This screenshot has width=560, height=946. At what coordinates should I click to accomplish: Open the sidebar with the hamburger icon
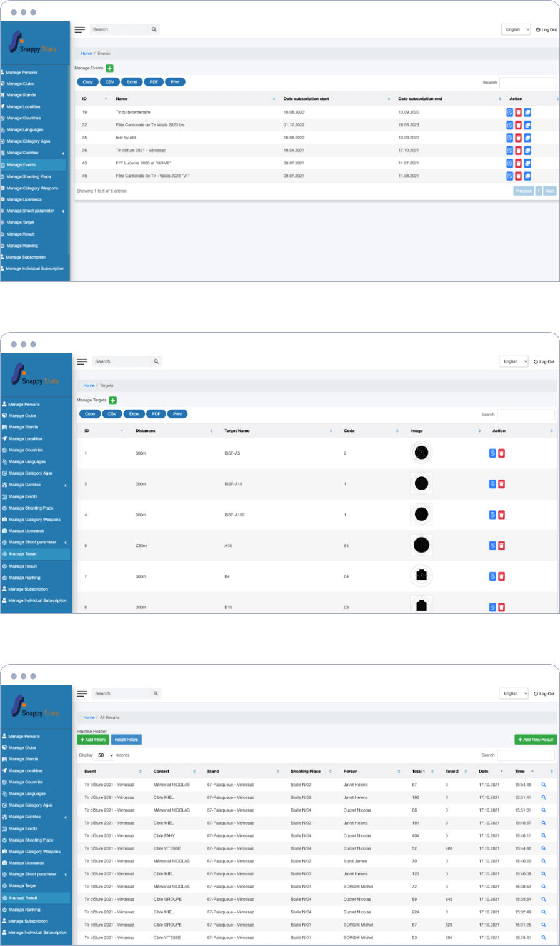point(80,29)
